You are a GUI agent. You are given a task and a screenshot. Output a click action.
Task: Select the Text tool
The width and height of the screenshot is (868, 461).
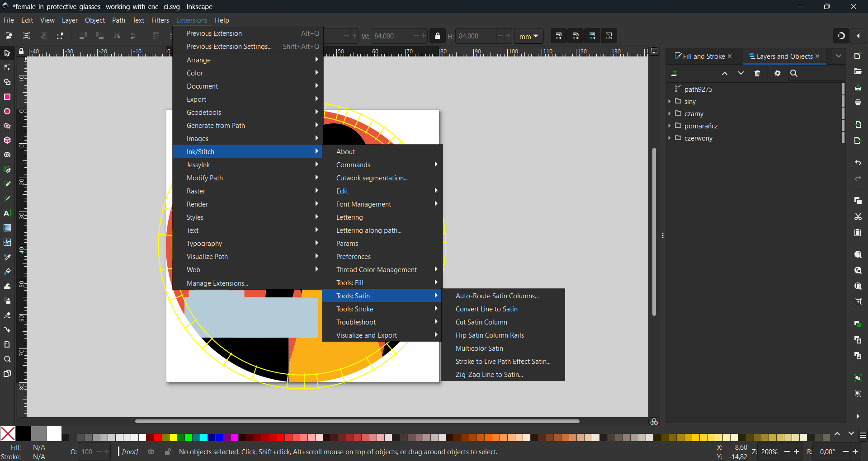pyautogui.click(x=7, y=213)
